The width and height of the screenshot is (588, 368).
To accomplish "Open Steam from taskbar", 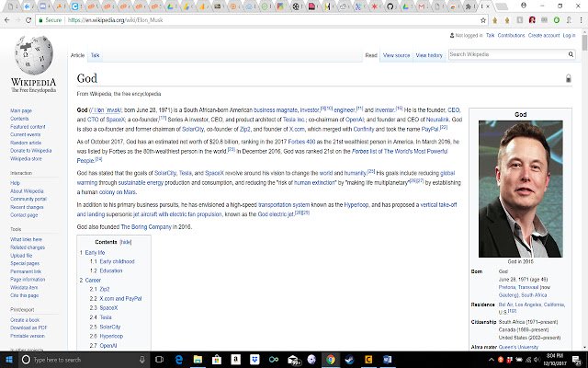I will [x=349, y=360].
